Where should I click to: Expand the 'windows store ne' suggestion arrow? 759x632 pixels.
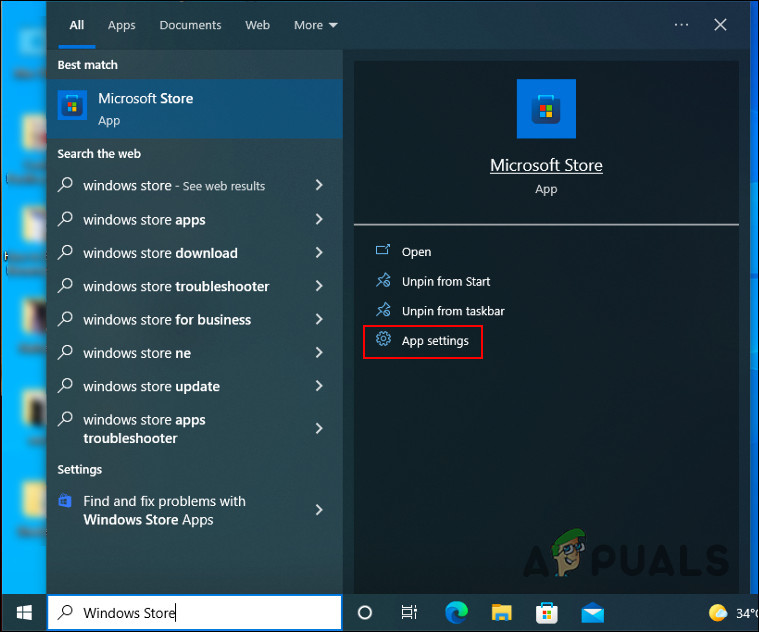(319, 353)
